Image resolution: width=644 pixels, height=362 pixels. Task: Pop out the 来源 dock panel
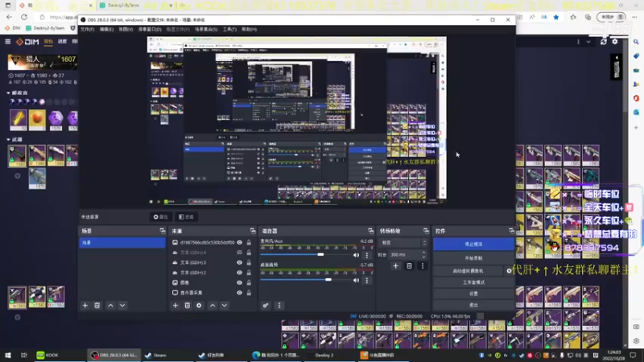click(x=253, y=231)
